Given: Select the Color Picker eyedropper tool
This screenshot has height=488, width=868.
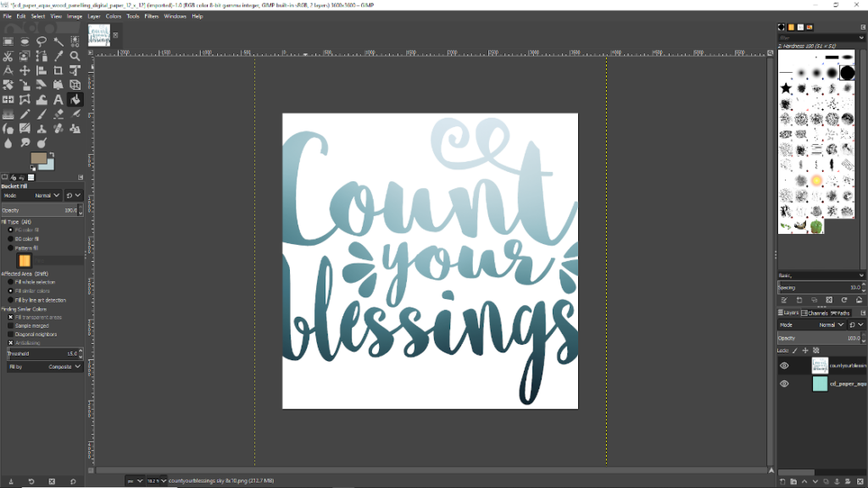Looking at the screenshot, I should 58,56.
